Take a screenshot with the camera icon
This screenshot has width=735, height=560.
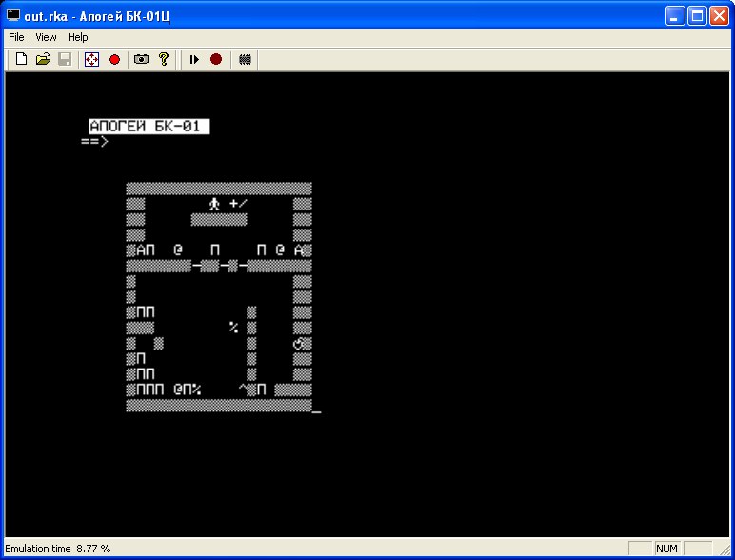(x=141, y=59)
